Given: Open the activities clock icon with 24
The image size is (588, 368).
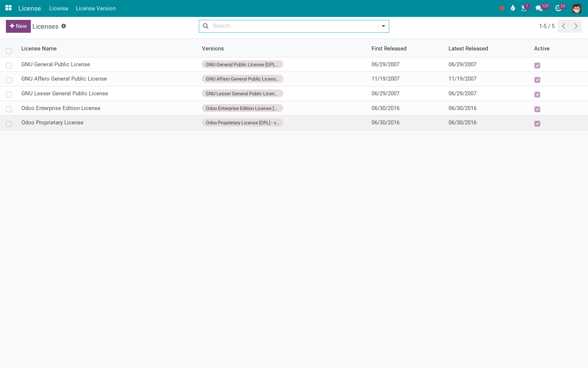Looking at the screenshot, I should coord(558,8).
